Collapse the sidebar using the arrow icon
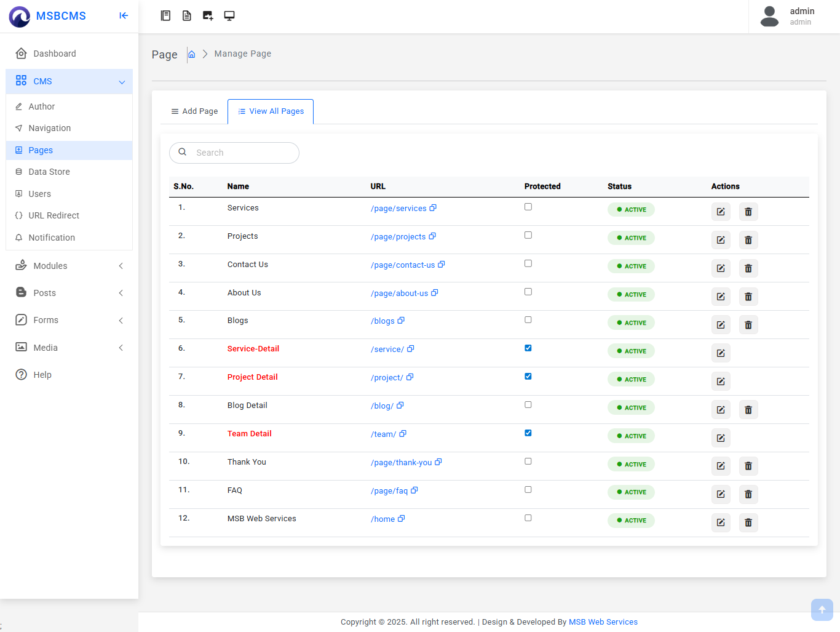The image size is (840, 632). (x=124, y=16)
